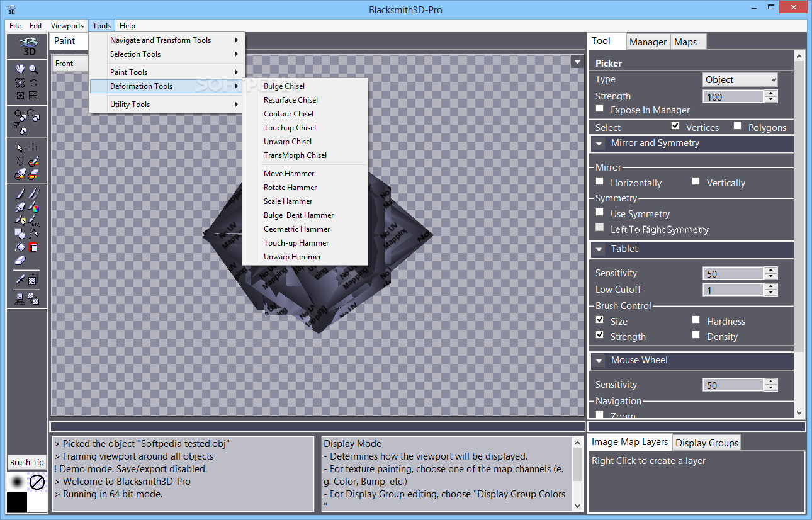Uncheck the Vertices select checkbox
812x520 pixels.
tap(675, 126)
